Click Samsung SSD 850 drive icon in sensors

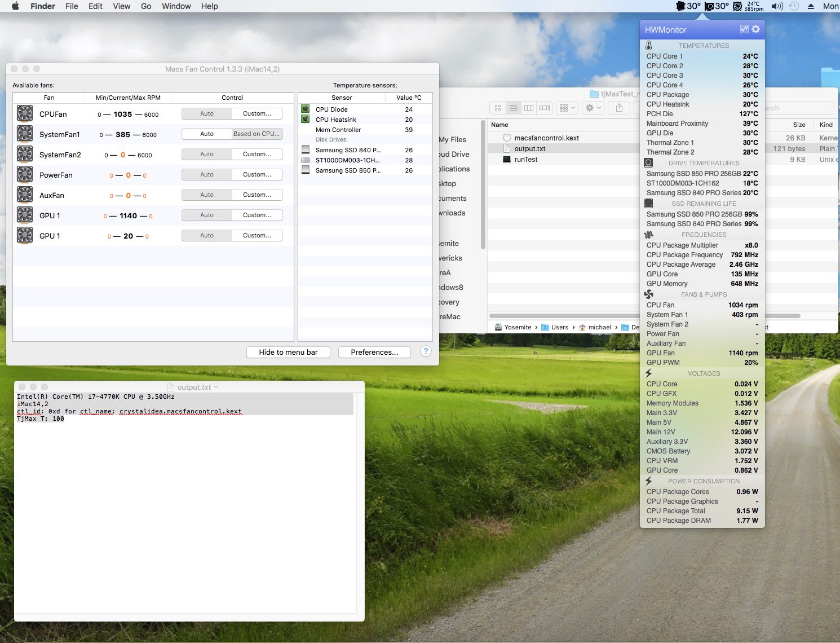(x=306, y=170)
